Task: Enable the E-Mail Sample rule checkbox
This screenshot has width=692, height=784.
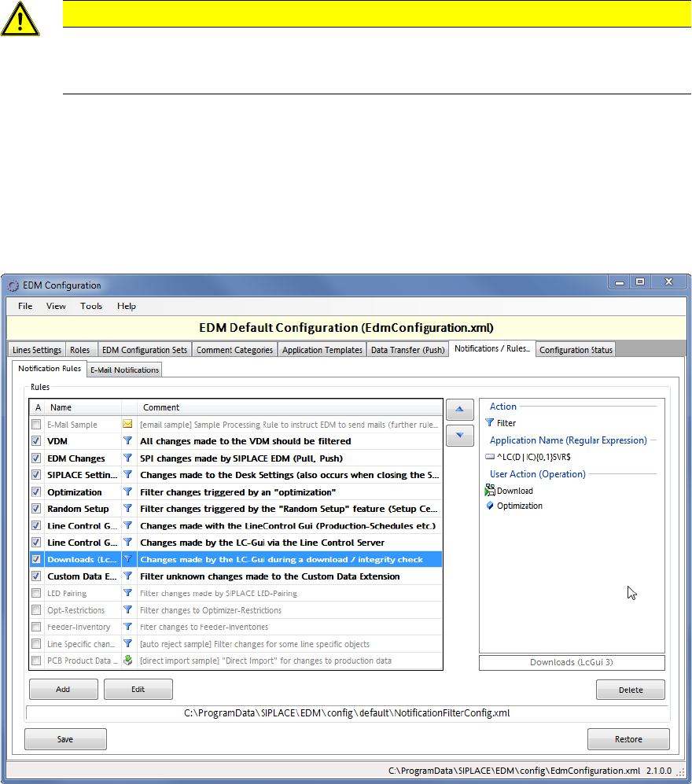Action: click(36, 425)
